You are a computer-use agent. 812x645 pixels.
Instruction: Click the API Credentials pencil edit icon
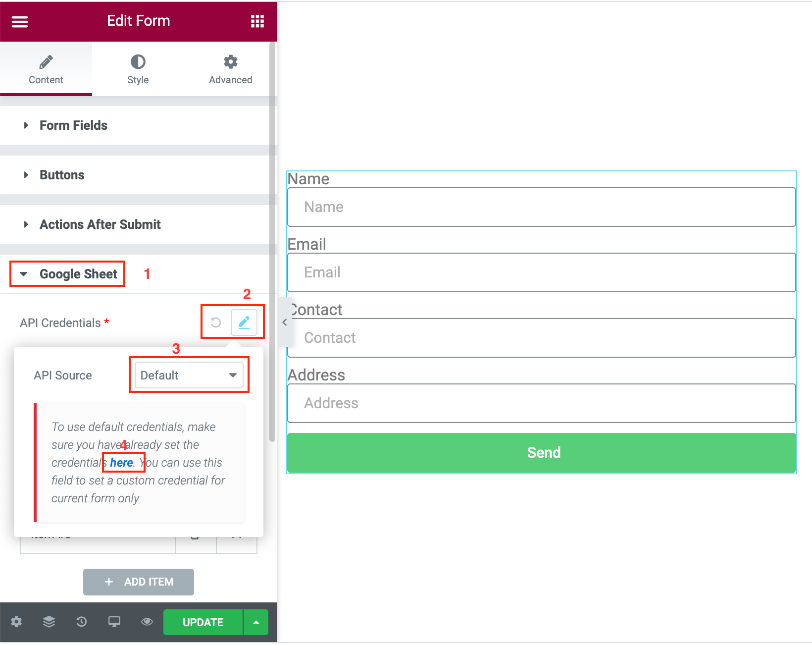click(x=244, y=322)
